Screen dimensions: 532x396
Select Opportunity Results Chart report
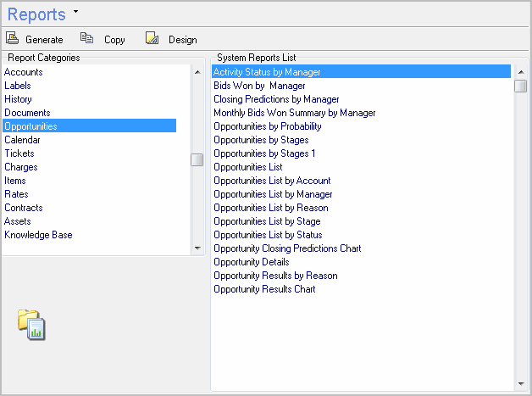pyautogui.click(x=264, y=289)
